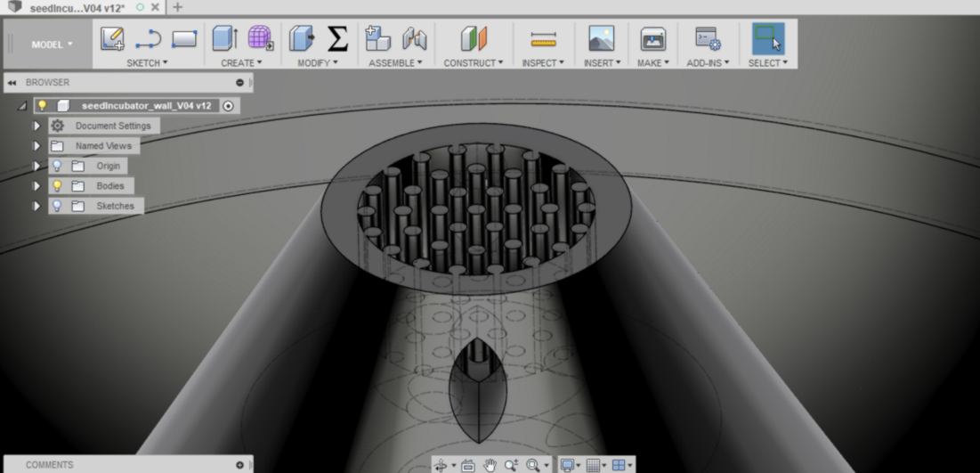The height and width of the screenshot is (473, 980).
Task: Activate seedIncubator_wall_V04 component radio button
Action: pyautogui.click(x=228, y=106)
